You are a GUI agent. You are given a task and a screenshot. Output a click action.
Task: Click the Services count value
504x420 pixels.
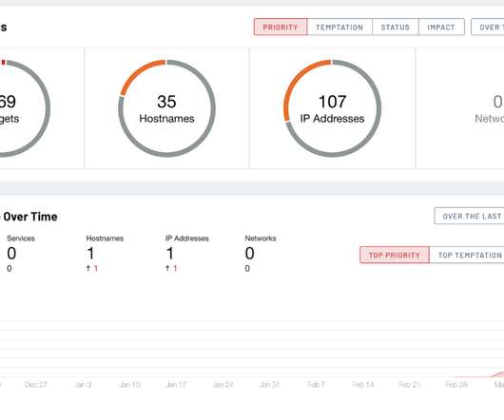coord(11,254)
